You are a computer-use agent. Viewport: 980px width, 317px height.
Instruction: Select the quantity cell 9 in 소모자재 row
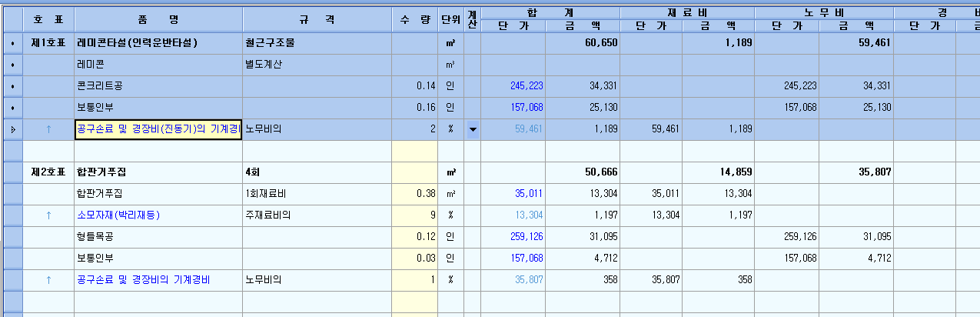[415, 215]
